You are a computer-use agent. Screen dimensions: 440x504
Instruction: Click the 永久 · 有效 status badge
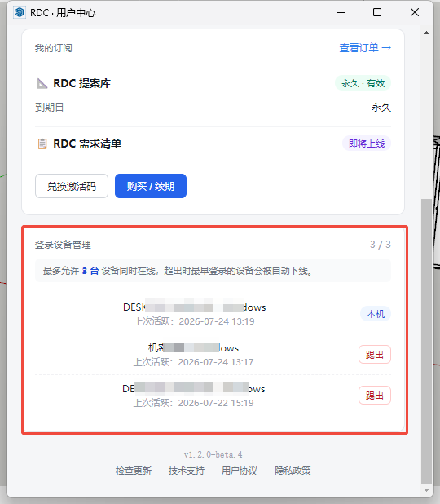point(363,83)
